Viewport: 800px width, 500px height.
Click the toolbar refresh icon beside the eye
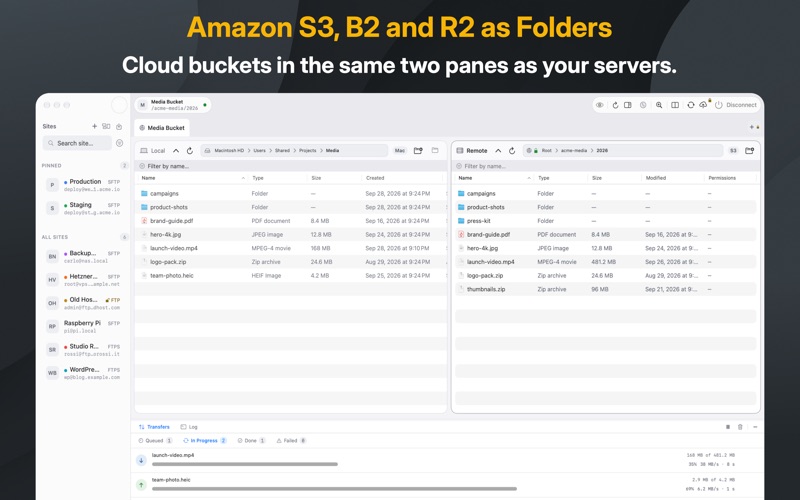615,105
